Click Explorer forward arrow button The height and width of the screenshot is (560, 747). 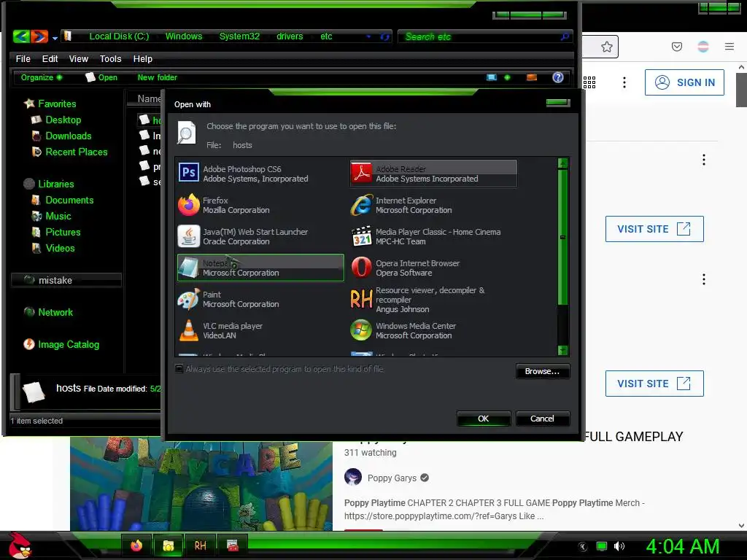click(x=40, y=36)
